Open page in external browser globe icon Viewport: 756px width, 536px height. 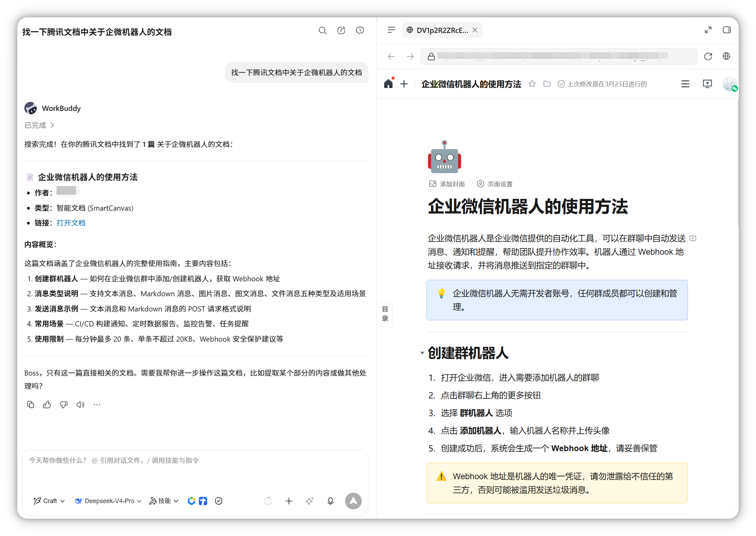tap(727, 56)
